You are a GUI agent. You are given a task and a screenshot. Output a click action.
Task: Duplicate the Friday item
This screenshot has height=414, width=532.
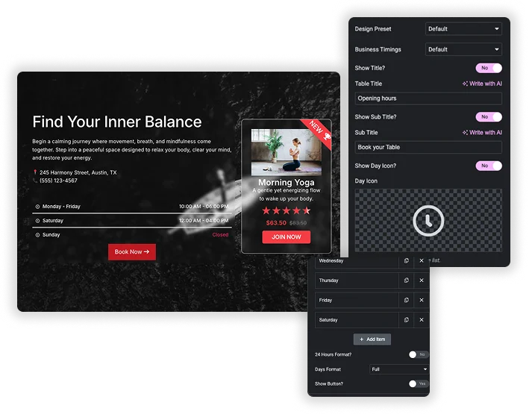point(406,300)
